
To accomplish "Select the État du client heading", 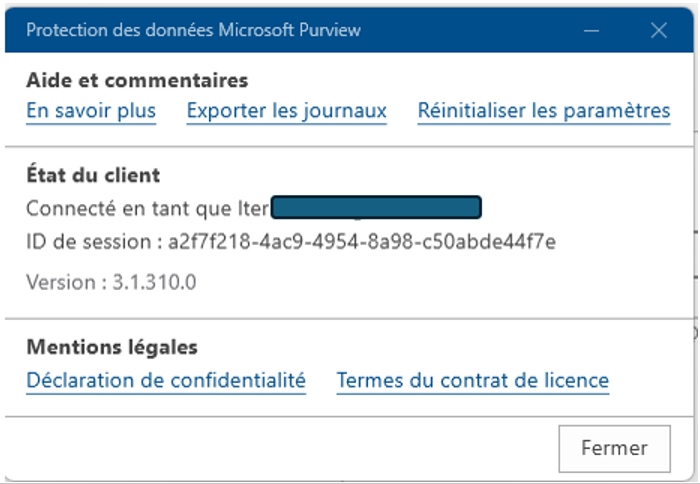I will [x=93, y=175].
